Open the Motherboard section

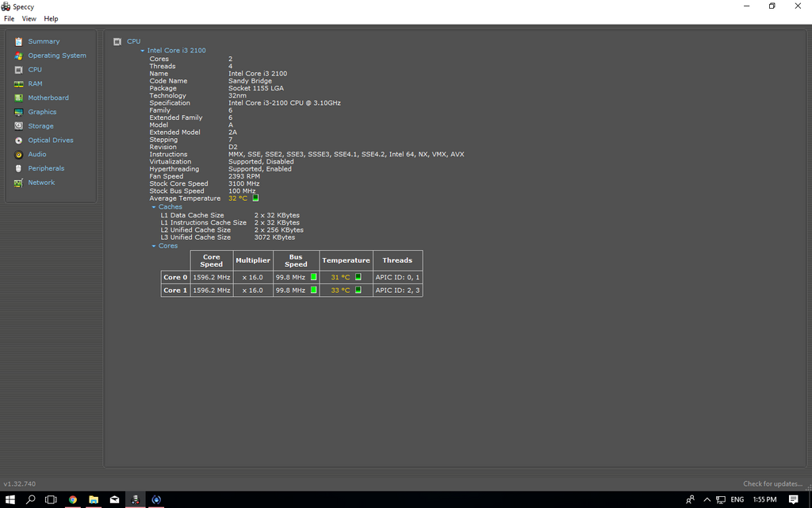point(48,98)
